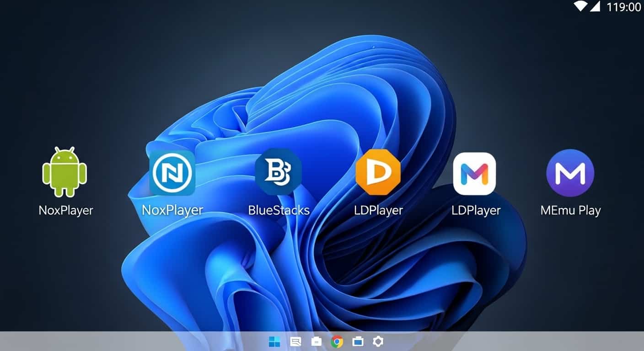Open the MEmu Play app
This screenshot has width=644, height=351.
[570, 174]
